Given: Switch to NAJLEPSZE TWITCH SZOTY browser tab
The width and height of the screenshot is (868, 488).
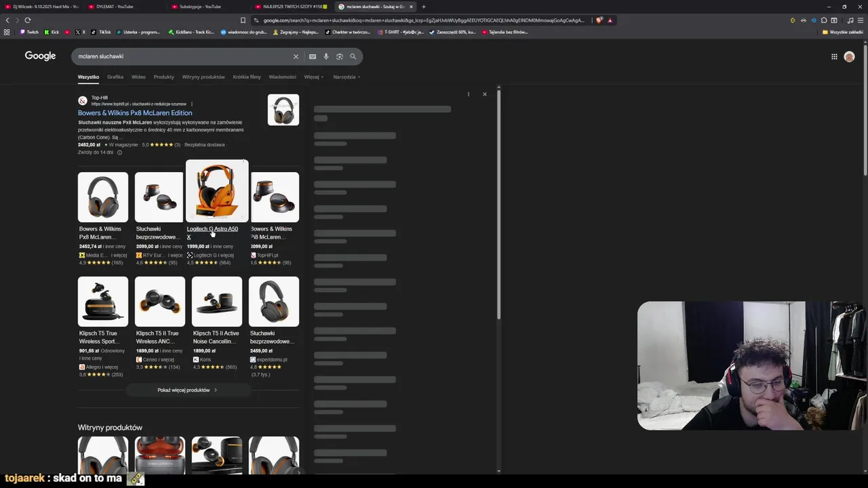Looking at the screenshot, I should click(x=291, y=7).
